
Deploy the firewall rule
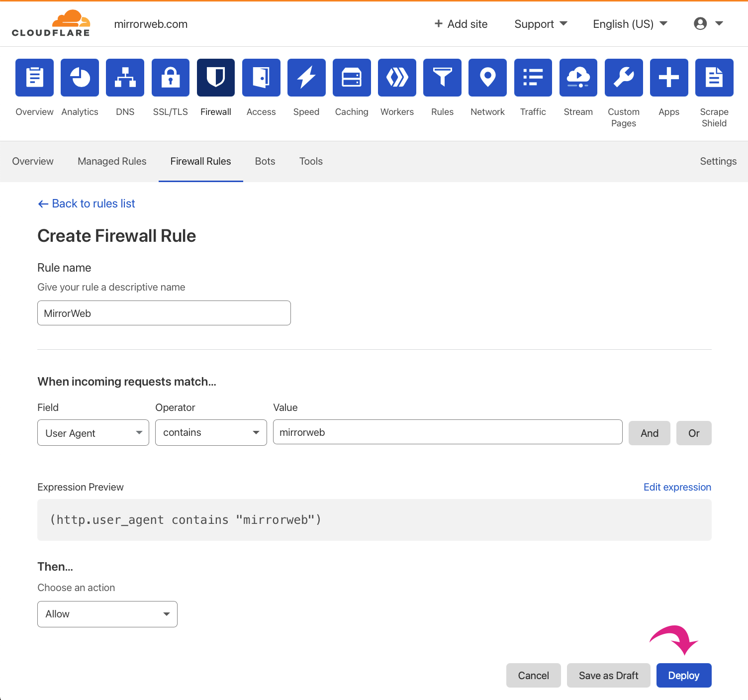684,675
